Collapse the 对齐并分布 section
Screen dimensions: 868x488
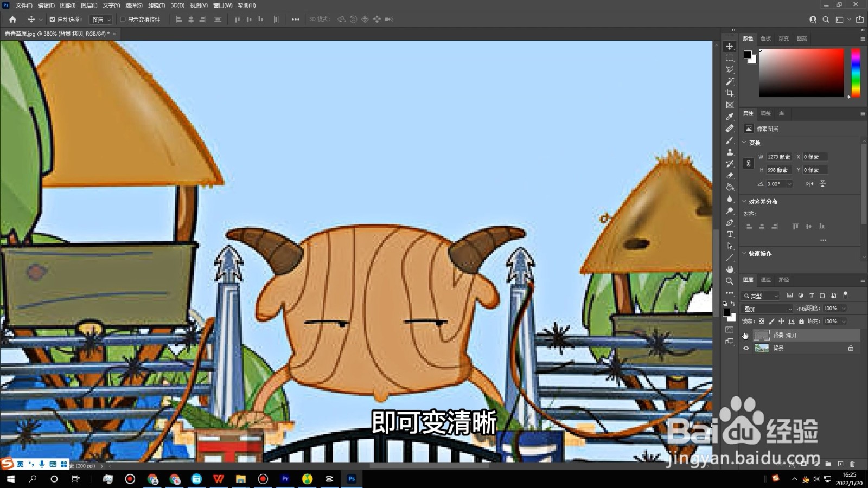click(x=744, y=201)
